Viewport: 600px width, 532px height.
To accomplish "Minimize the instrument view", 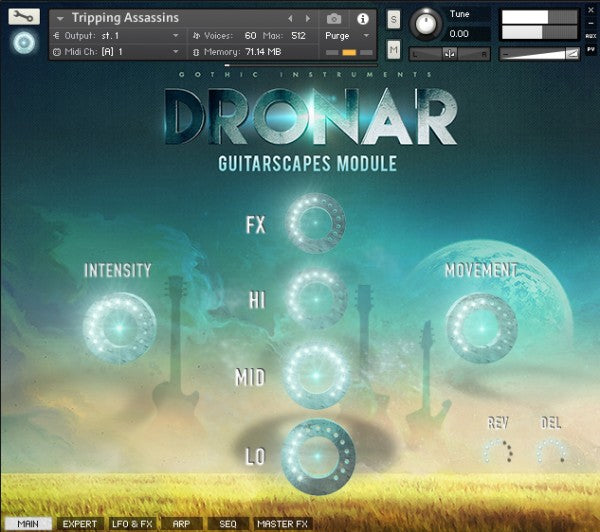I will click(x=591, y=23).
